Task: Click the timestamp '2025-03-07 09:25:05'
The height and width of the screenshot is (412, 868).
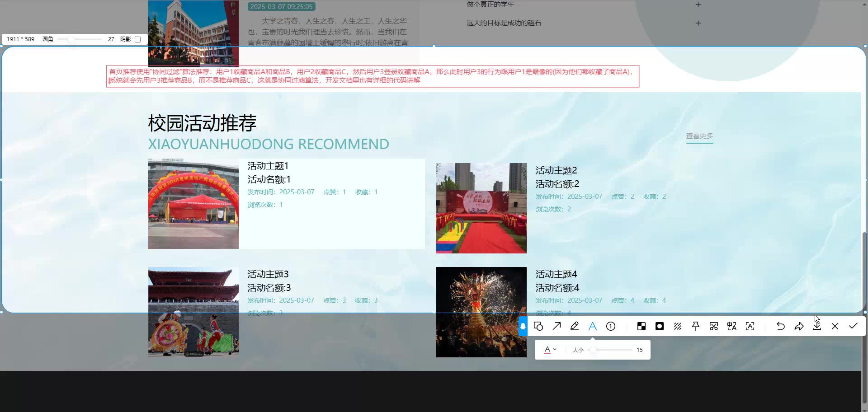Action: pos(281,7)
